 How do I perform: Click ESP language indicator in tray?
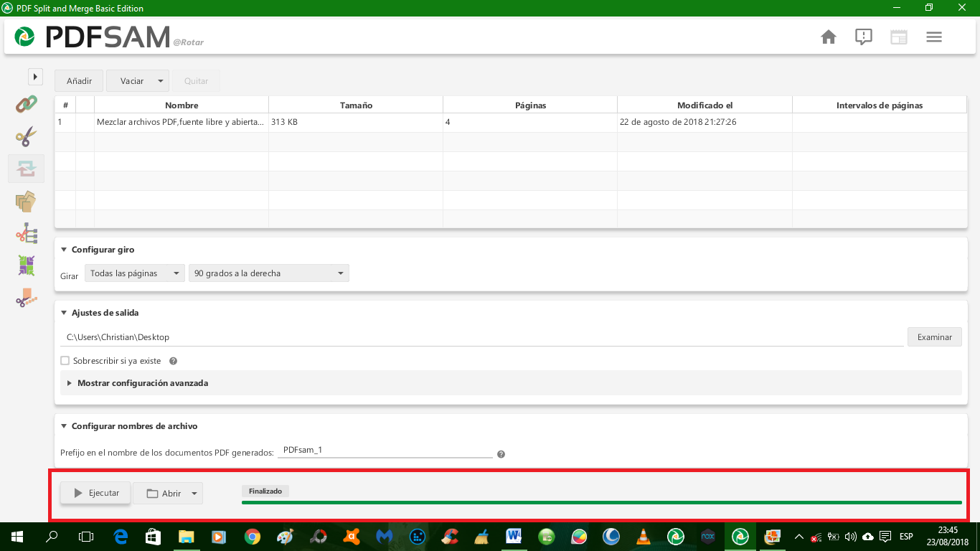[906, 537]
